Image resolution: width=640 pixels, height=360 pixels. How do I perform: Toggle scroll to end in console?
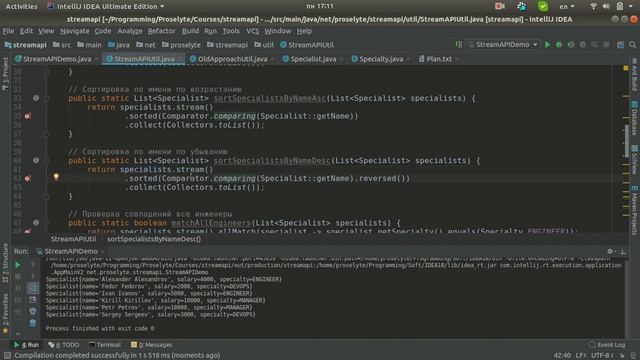pos(33,300)
